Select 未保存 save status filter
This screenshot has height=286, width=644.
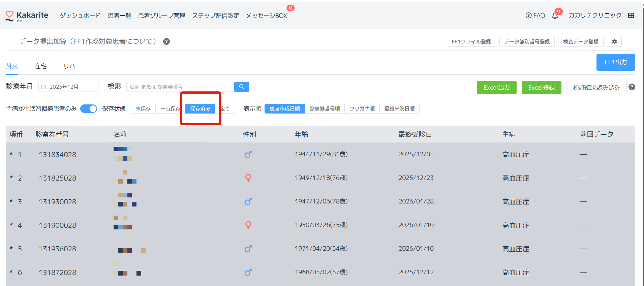tap(143, 109)
